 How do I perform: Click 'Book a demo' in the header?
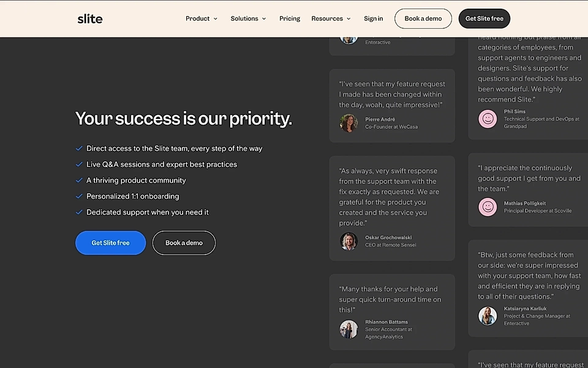click(423, 18)
